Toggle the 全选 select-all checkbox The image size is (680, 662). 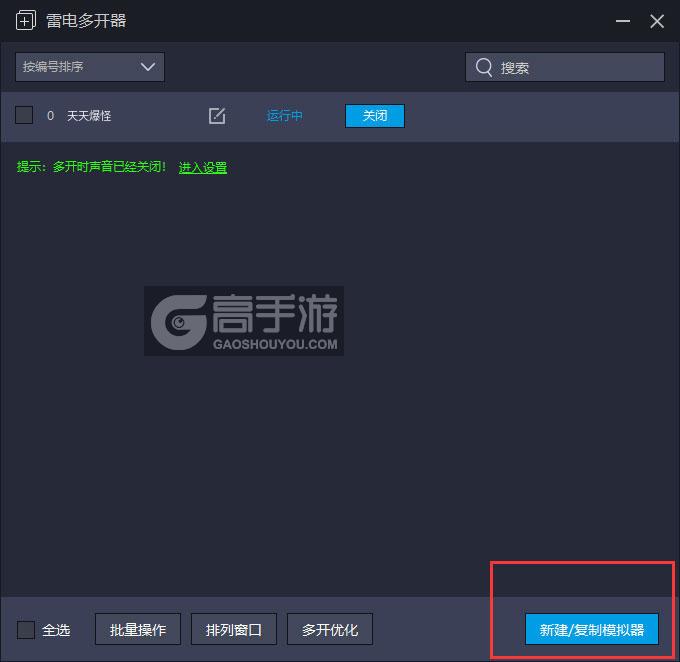tap(26, 629)
